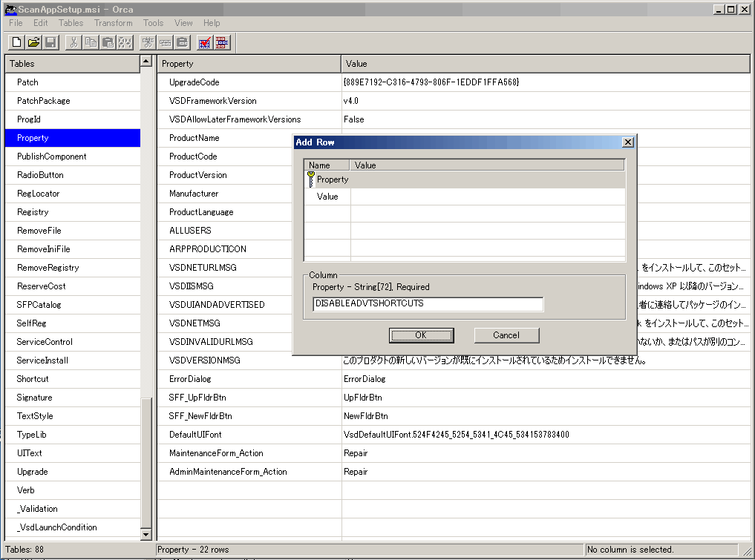
Task: Confirm the Add Row dialog with OK
Action: pyautogui.click(x=421, y=335)
